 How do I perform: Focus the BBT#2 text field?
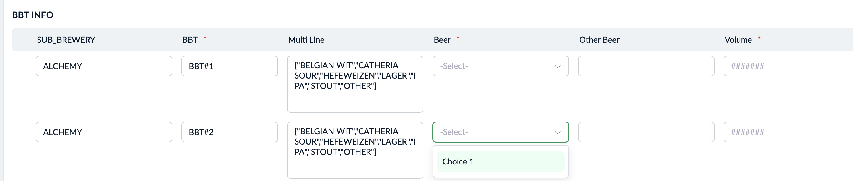[229, 132]
